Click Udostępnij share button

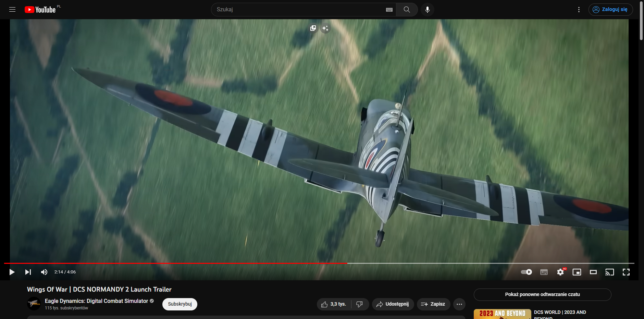[x=393, y=304]
